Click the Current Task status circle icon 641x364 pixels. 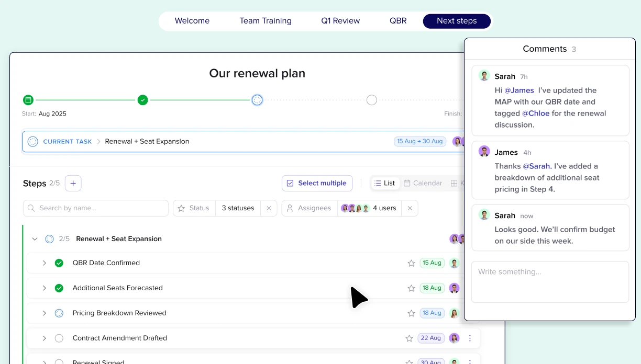[x=32, y=141]
